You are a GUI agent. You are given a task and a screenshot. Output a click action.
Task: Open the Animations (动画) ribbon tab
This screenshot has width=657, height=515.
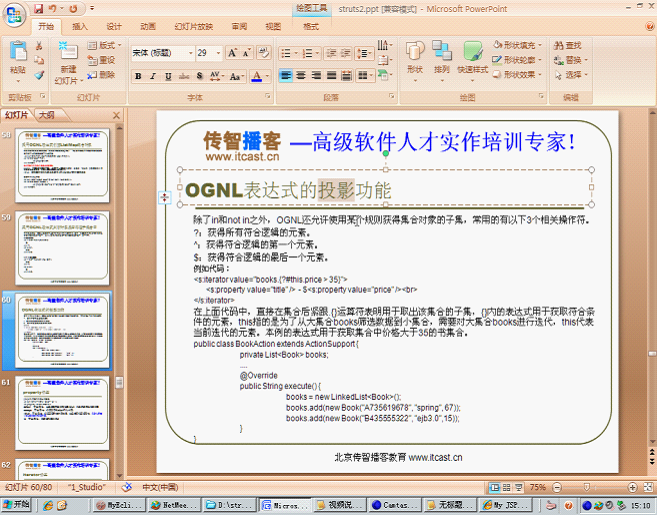[x=147, y=27]
